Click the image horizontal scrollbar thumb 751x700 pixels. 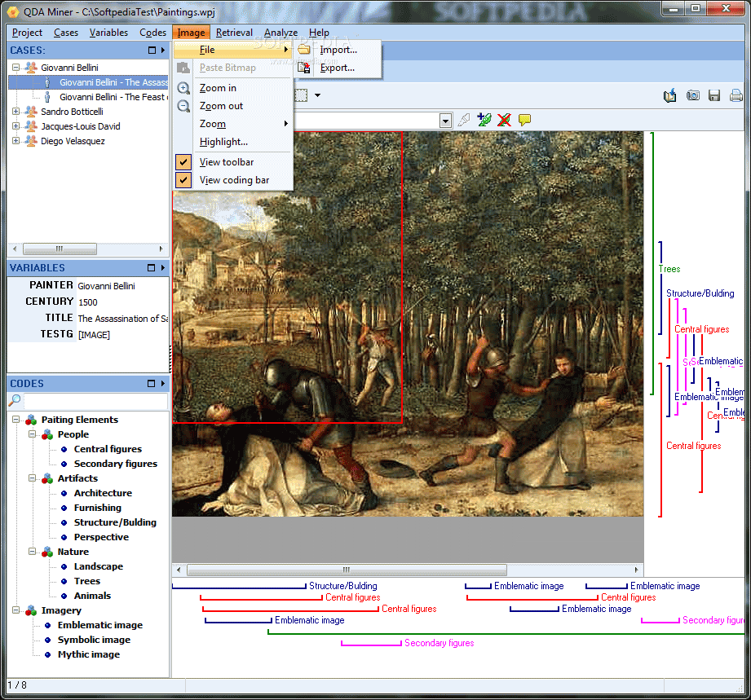click(347, 570)
